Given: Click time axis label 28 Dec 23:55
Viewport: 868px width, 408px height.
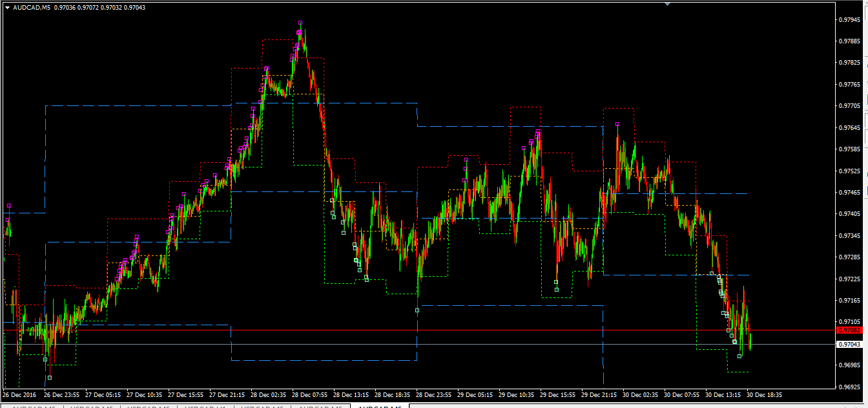Looking at the screenshot, I should pyautogui.click(x=434, y=394).
